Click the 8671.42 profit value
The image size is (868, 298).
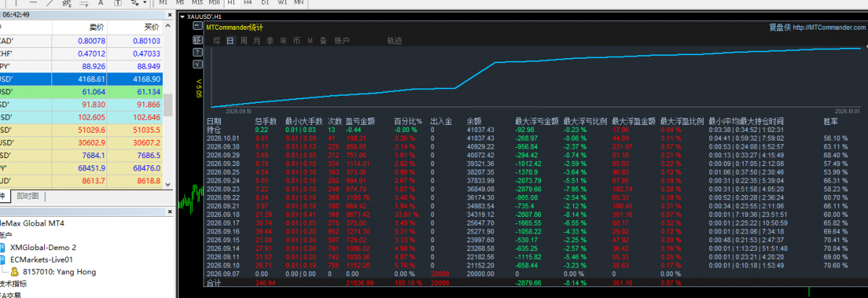(x=359, y=214)
